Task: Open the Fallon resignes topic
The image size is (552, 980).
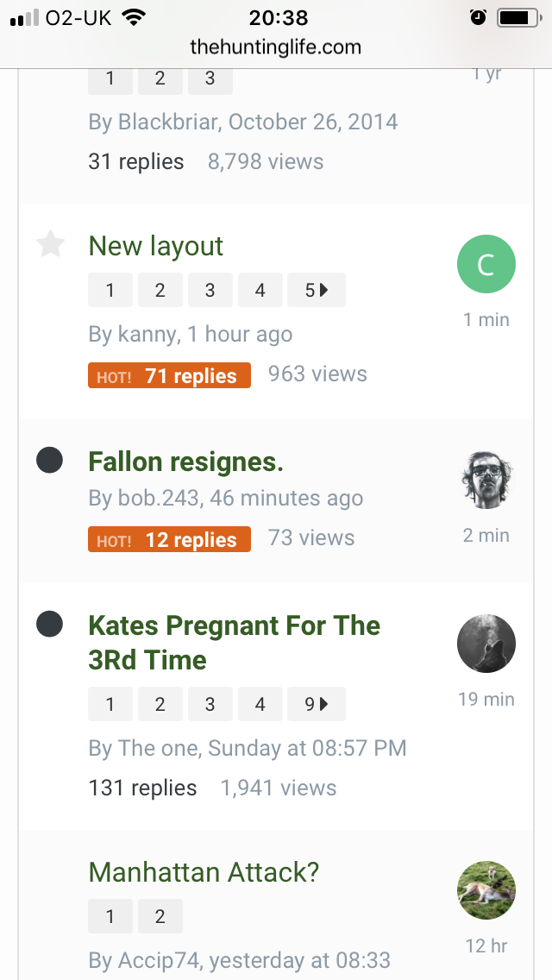Action: pos(185,462)
